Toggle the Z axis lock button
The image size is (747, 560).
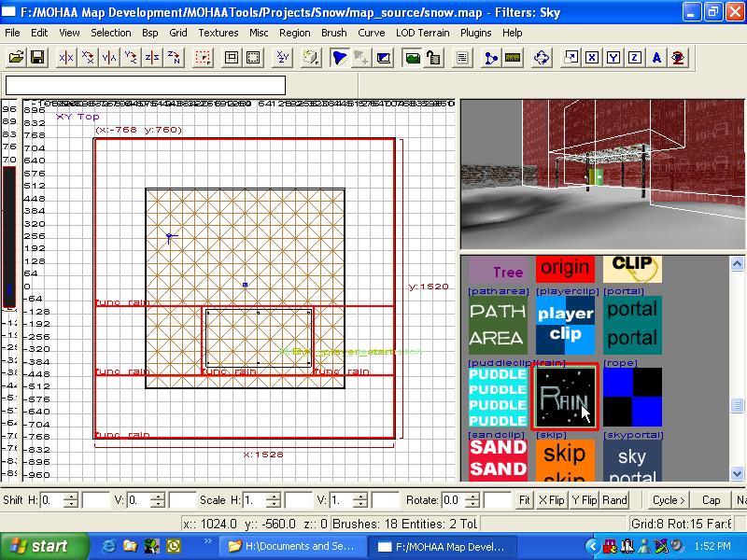635,58
